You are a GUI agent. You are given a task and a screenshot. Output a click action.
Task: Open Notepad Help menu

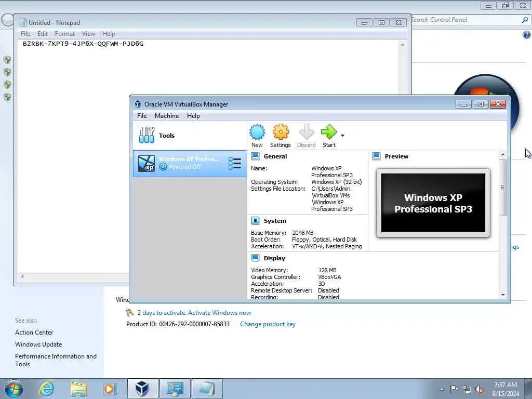(109, 34)
